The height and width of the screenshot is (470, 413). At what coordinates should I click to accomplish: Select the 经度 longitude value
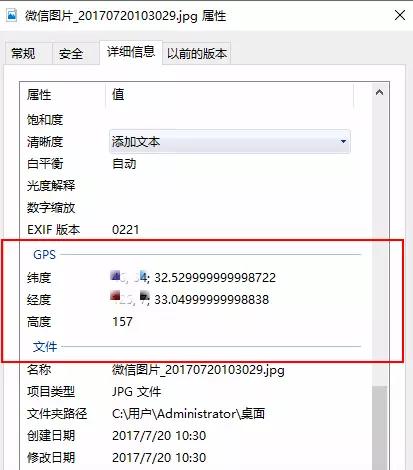(189, 299)
